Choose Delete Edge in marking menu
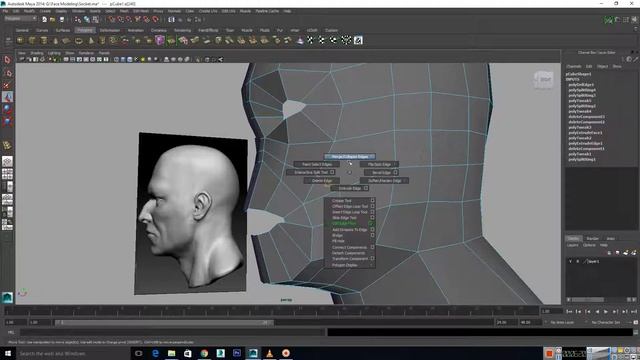The height and width of the screenshot is (360, 640). point(322,180)
